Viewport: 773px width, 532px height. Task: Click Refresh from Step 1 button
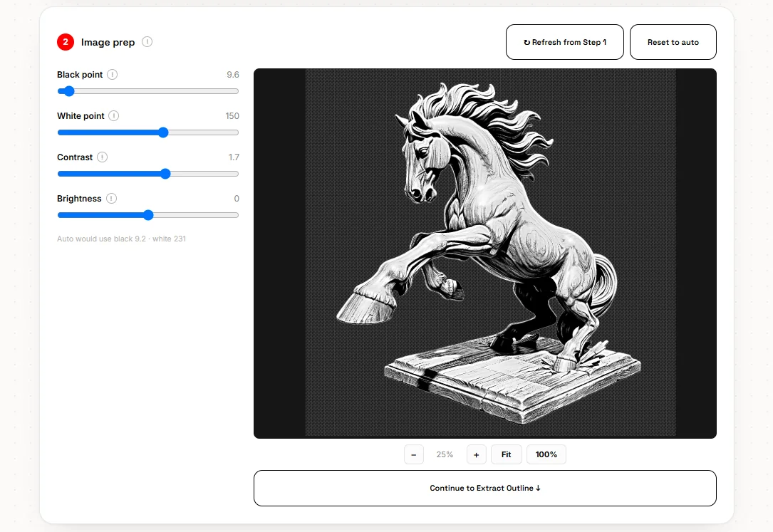pyautogui.click(x=565, y=42)
